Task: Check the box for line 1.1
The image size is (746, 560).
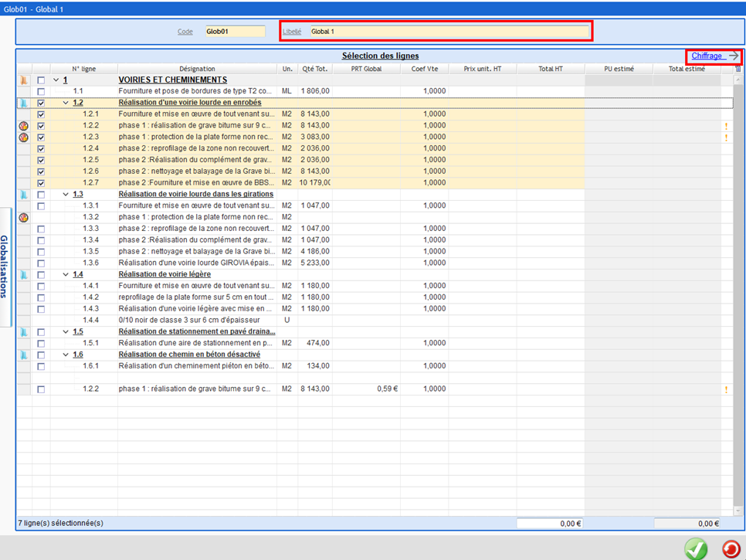Action: [x=41, y=91]
